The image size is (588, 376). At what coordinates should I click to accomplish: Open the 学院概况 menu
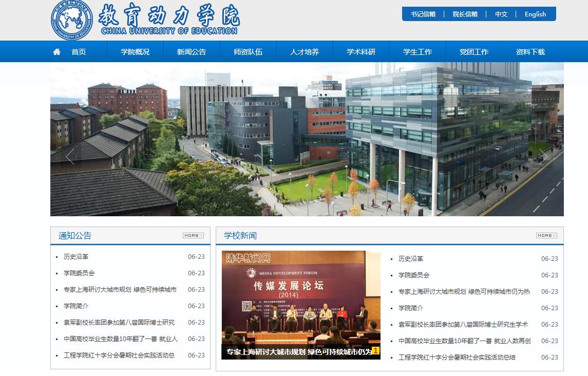point(135,52)
